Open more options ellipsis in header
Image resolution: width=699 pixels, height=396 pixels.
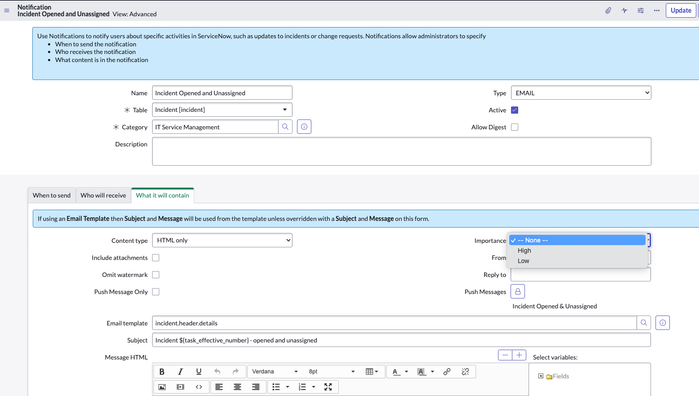pyautogui.click(x=657, y=10)
